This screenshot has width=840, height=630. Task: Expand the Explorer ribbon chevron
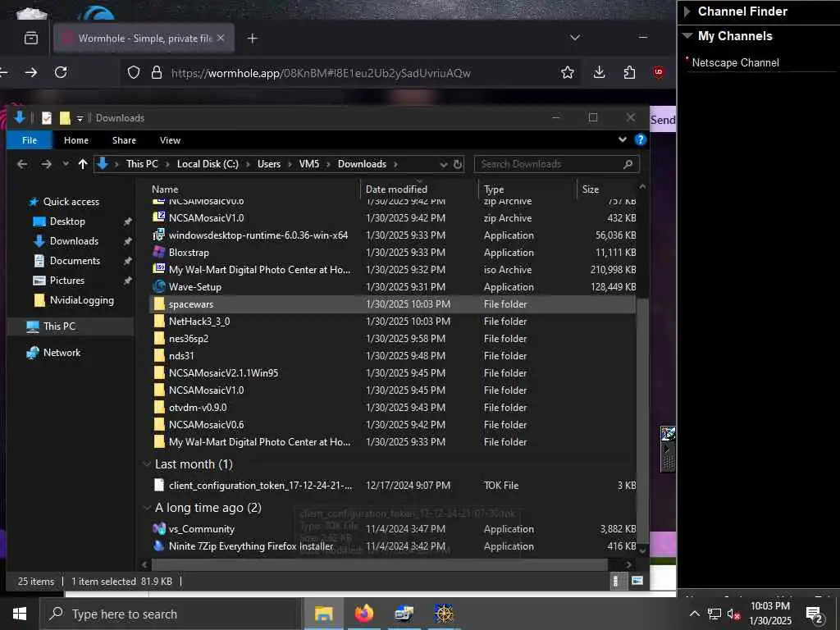click(x=623, y=139)
